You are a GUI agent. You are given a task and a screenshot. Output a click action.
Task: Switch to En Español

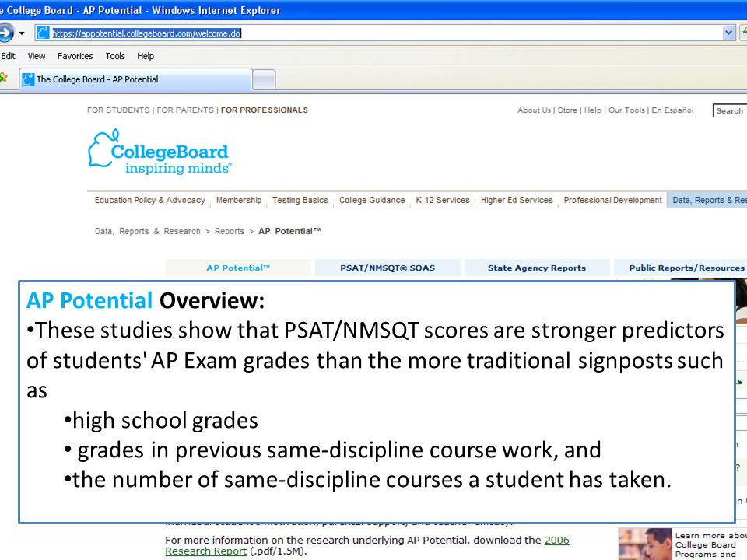tap(672, 110)
